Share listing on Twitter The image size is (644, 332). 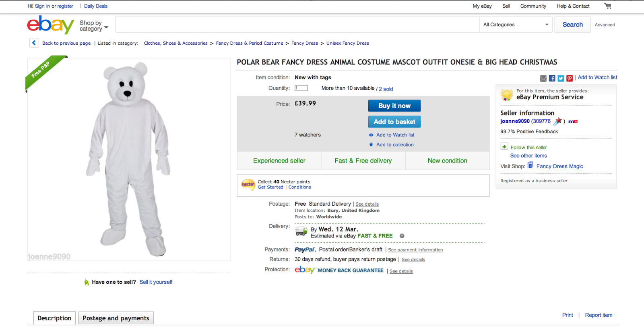click(x=561, y=78)
